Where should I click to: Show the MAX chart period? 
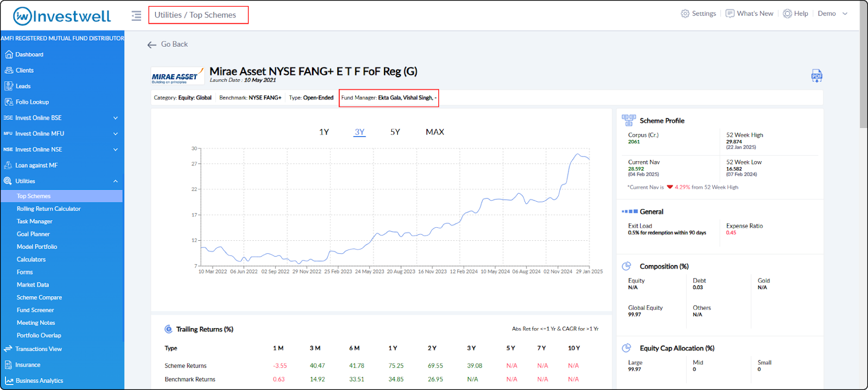435,132
